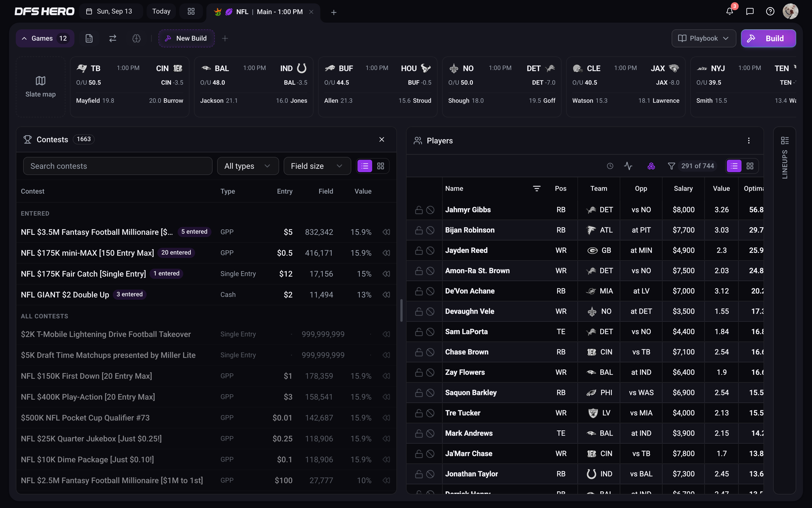812x508 pixels.
Task: Open the Lineups sidebar panel icon
Action: 784,141
